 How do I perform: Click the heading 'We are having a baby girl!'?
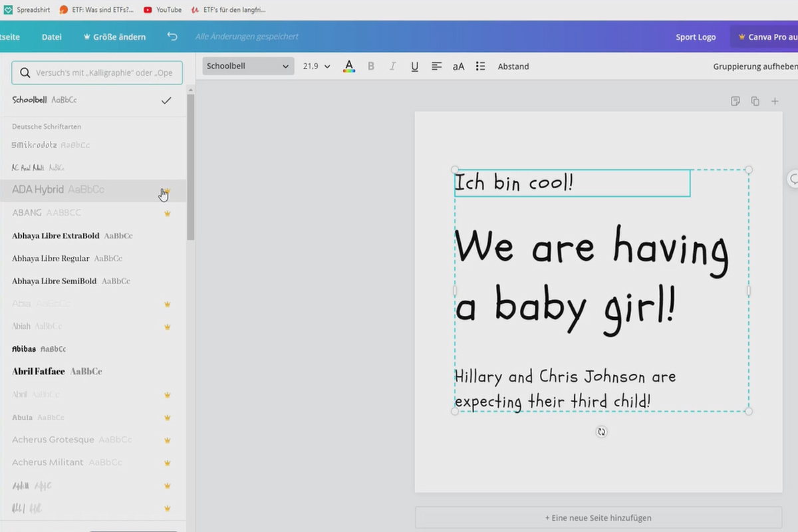(x=592, y=281)
